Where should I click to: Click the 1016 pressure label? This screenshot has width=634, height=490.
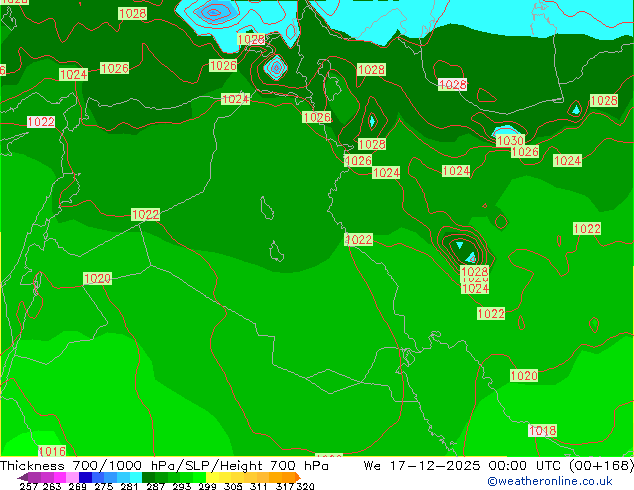point(51,452)
